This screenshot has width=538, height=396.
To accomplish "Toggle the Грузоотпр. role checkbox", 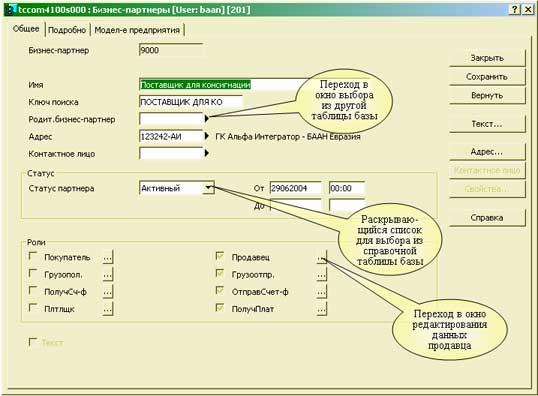I will (x=220, y=273).
